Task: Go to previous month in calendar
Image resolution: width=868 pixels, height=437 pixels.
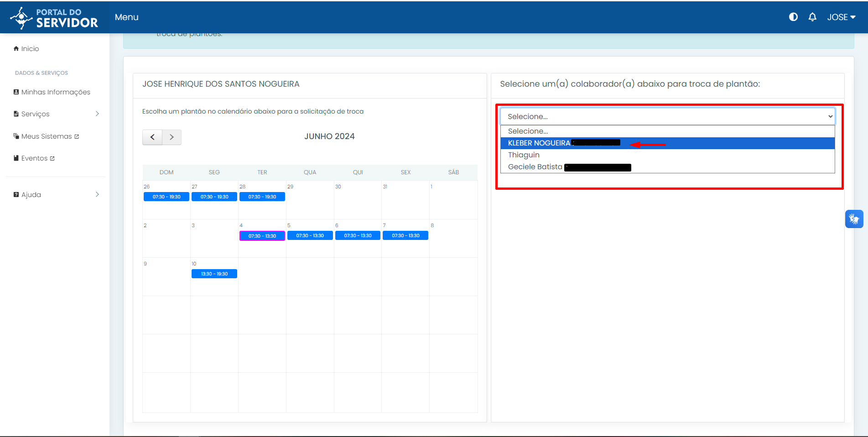Action: (152, 137)
